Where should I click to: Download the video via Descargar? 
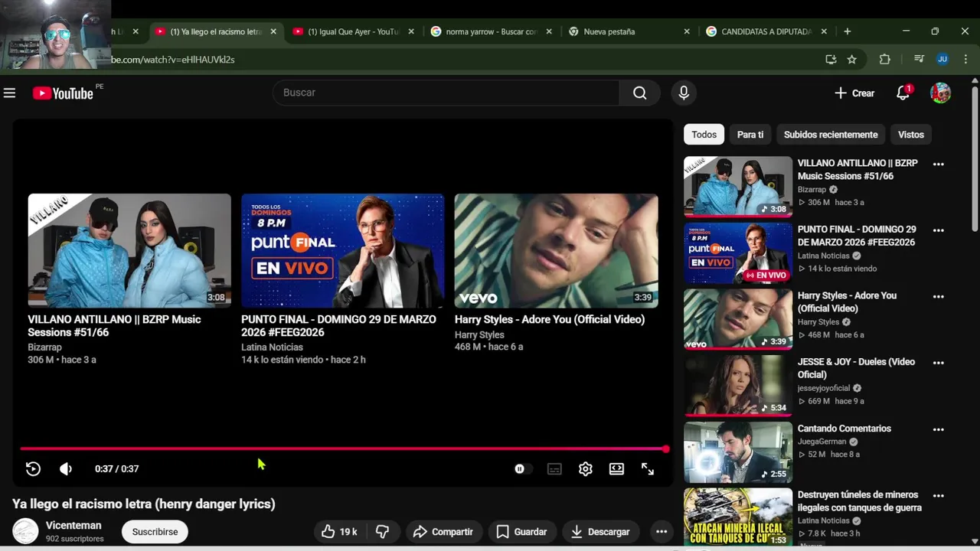click(x=601, y=532)
